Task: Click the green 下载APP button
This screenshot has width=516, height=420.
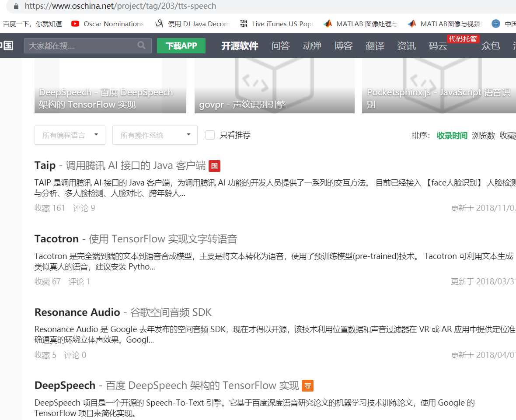Action: [x=181, y=46]
